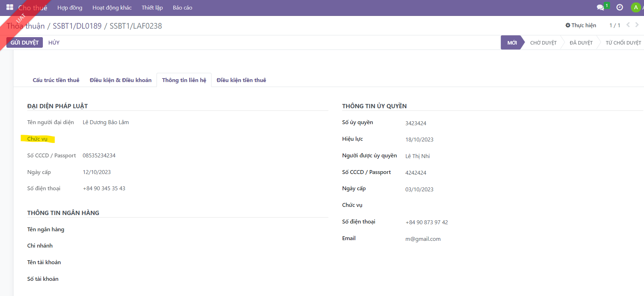Viewport: 644px width, 296px height.
Task: Open breadcrumb link Thỏa thuận
Action: [x=26, y=26]
